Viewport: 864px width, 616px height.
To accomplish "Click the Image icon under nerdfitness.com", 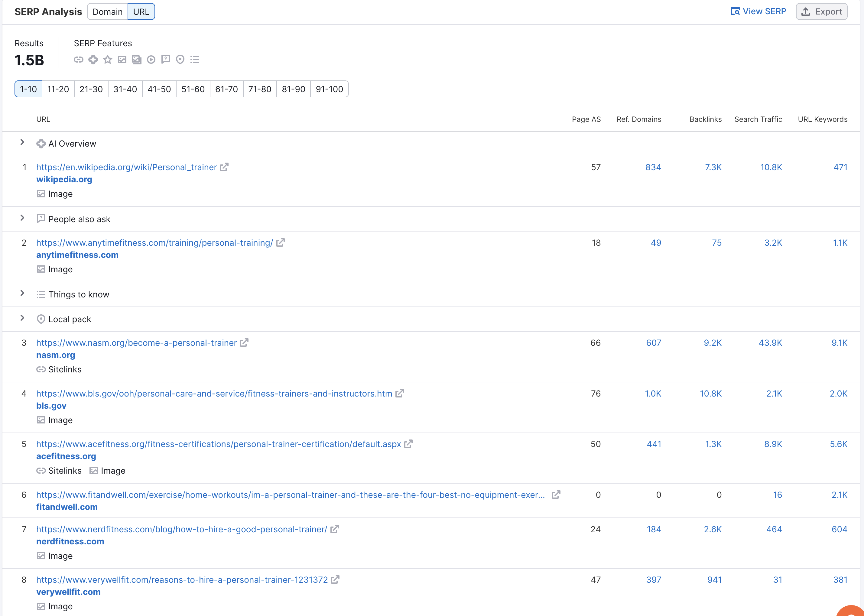I will [x=41, y=556].
